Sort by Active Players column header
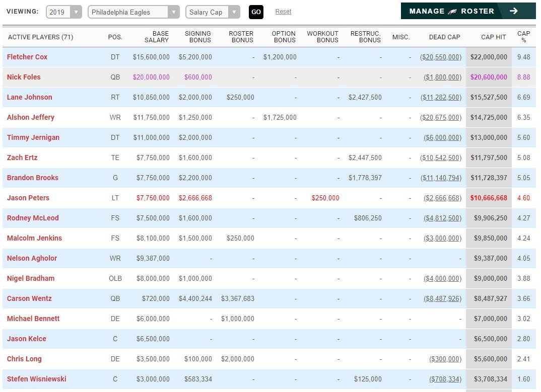The height and width of the screenshot is (392, 541). 41,37
